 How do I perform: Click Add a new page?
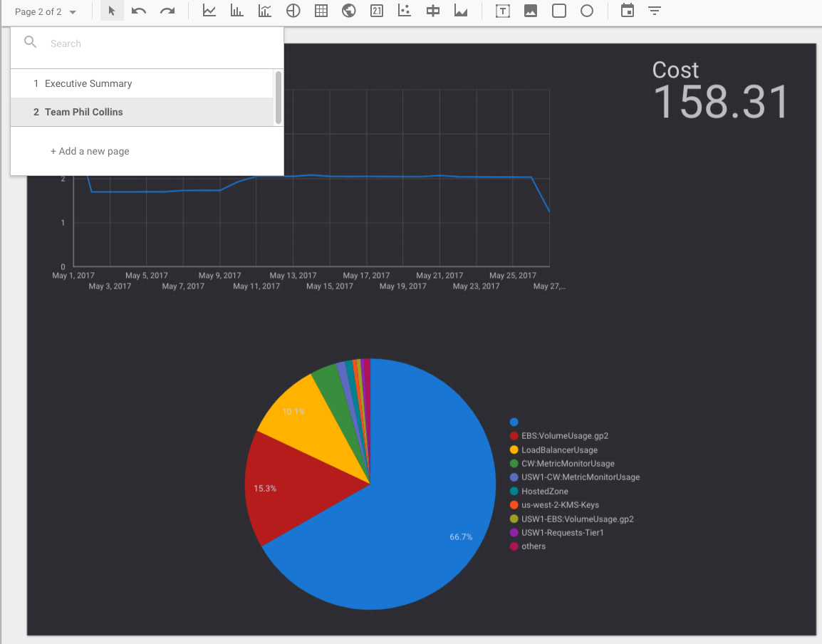(90, 151)
